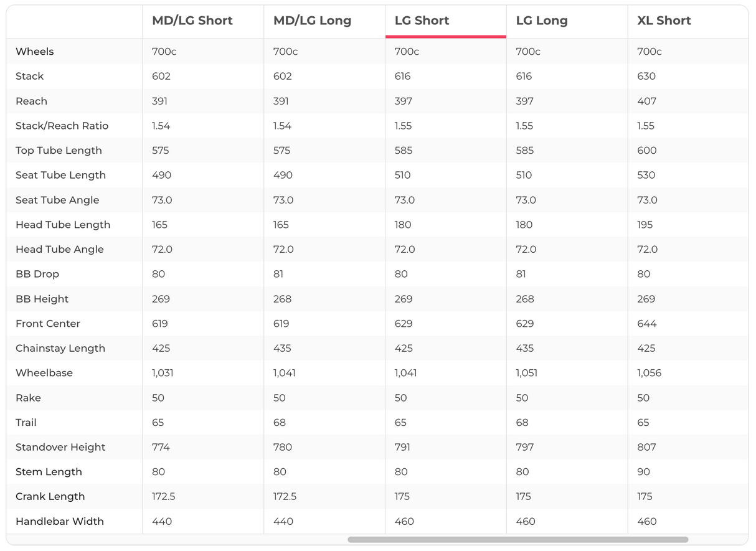Click the Crank Length row label
Screen dimensions: 756x551
50,497
